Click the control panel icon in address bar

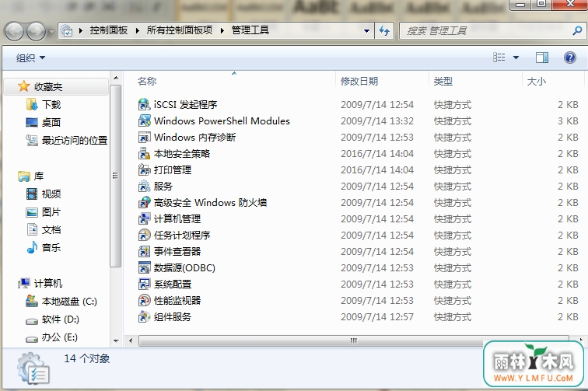click(67, 30)
